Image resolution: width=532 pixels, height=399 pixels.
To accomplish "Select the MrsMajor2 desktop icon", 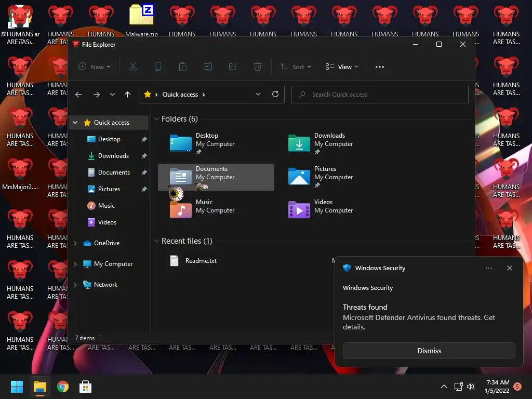I will [x=20, y=174].
